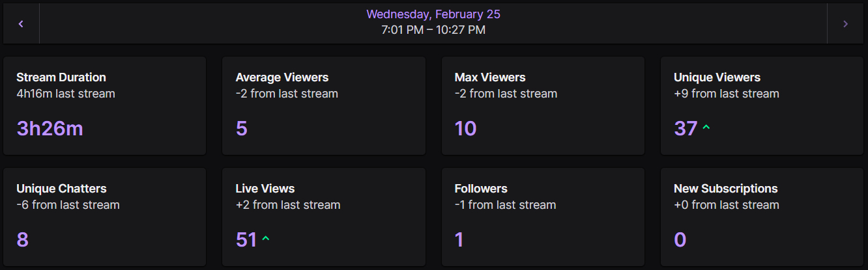
Task: Click the 3h26m stream duration value
Action: tap(50, 129)
